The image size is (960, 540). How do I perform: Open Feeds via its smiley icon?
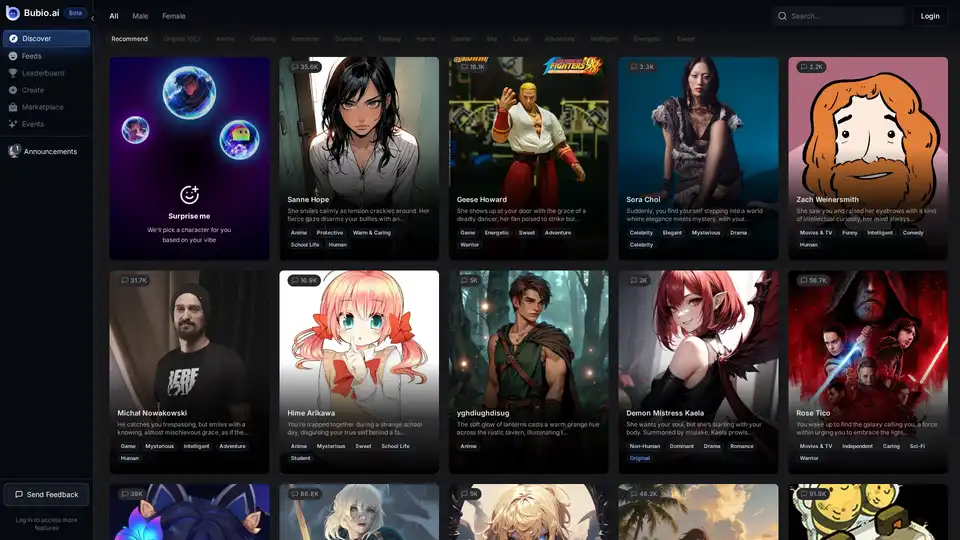[13, 56]
